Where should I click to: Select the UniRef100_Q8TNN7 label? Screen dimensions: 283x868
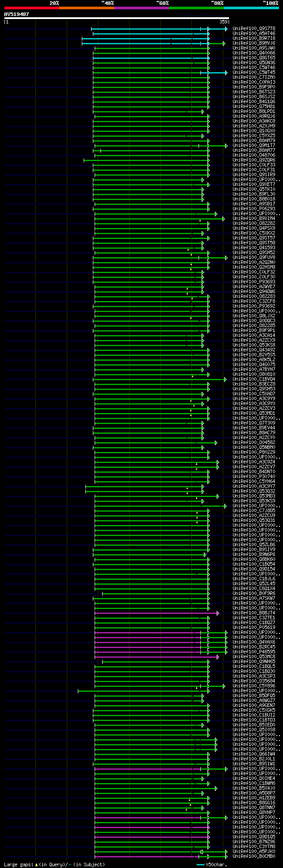(x=254, y=808)
